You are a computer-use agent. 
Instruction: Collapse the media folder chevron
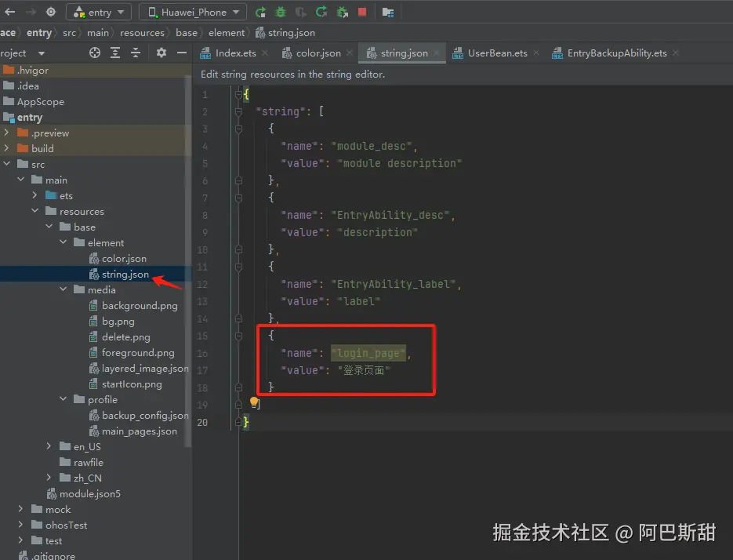tap(64, 289)
